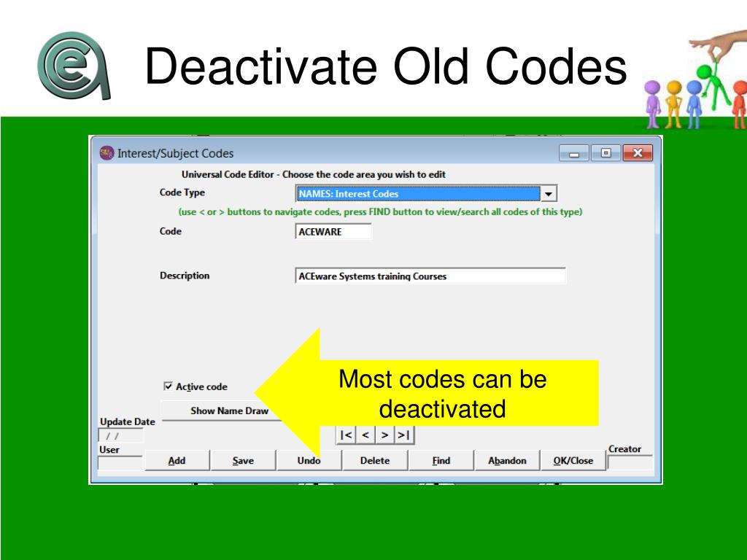This screenshot has width=747, height=560.
Task: Open the Code Type dropdown arrow
Action: coord(549,194)
